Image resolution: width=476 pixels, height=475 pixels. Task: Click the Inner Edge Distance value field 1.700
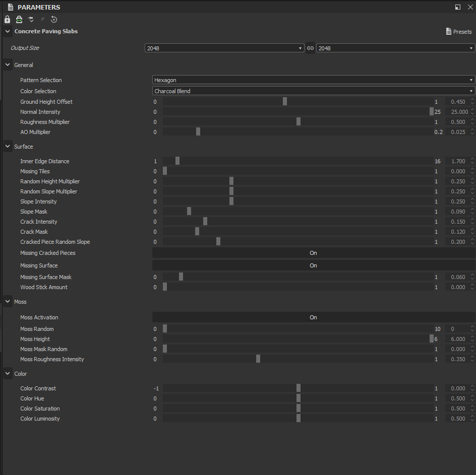tap(458, 161)
